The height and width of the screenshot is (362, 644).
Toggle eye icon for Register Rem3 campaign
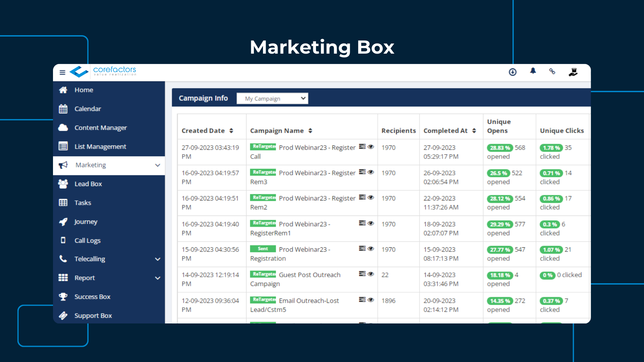pyautogui.click(x=371, y=172)
